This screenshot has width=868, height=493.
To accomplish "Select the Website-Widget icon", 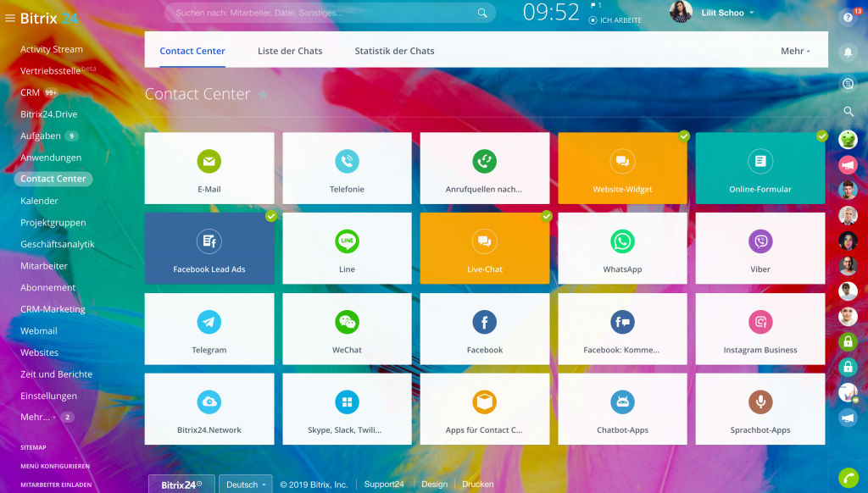I will [x=622, y=161].
